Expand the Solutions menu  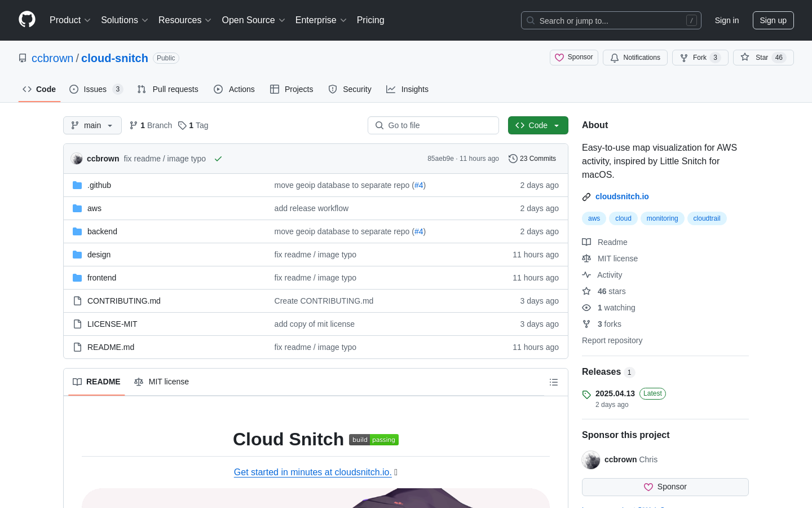click(125, 20)
